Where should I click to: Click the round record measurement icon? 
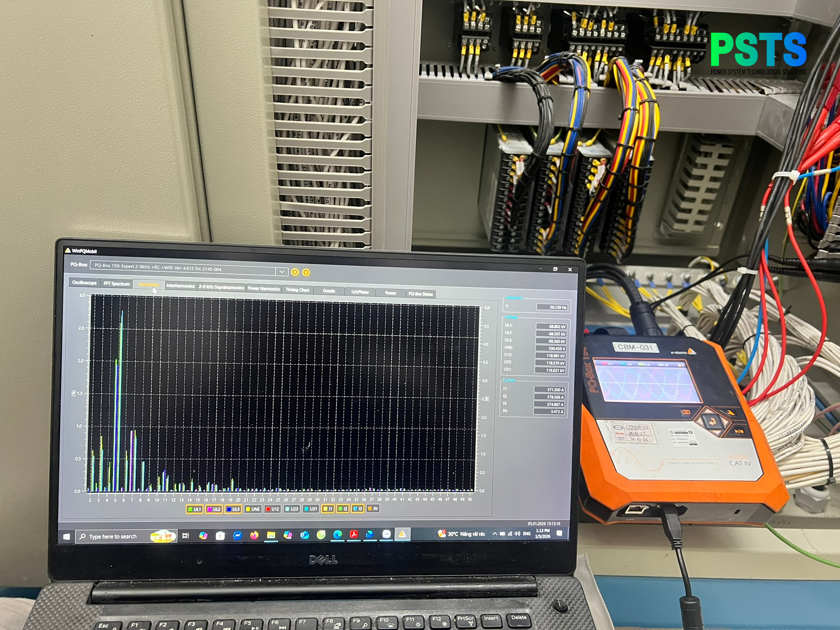coord(294,272)
